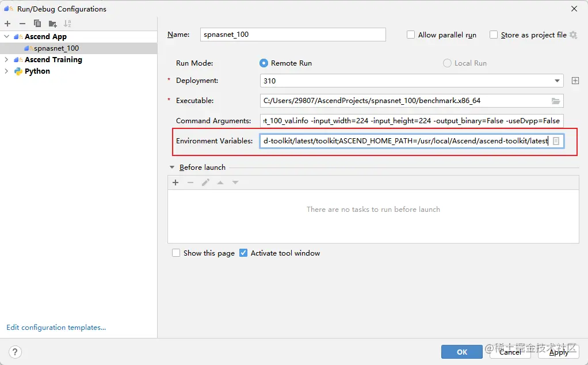Uncheck Activate tool window
The width and height of the screenshot is (588, 365).
tap(243, 253)
